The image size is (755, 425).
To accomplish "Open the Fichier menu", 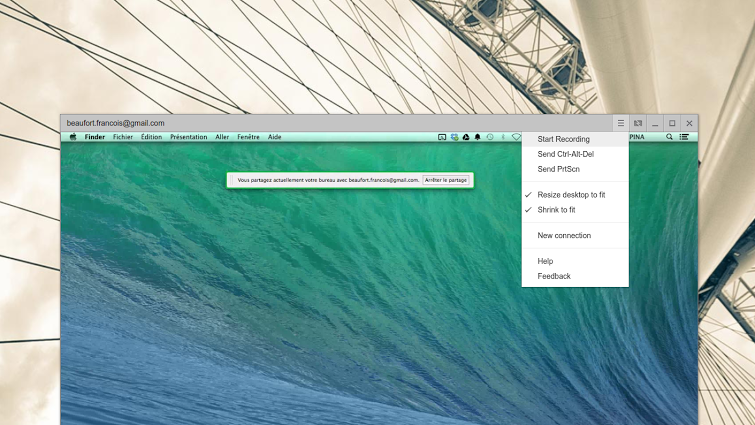I will click(123, 137).
